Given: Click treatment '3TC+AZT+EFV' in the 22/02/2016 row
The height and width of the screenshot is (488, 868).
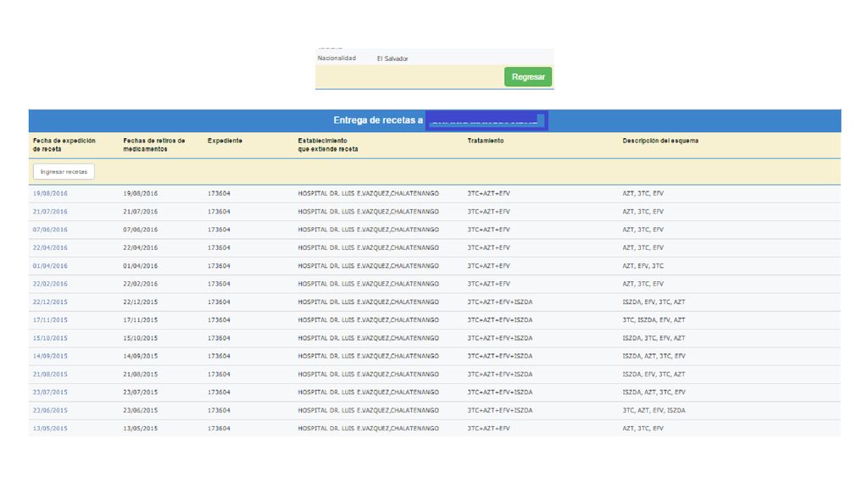Looking at the screenshot, I should (489, 284).
